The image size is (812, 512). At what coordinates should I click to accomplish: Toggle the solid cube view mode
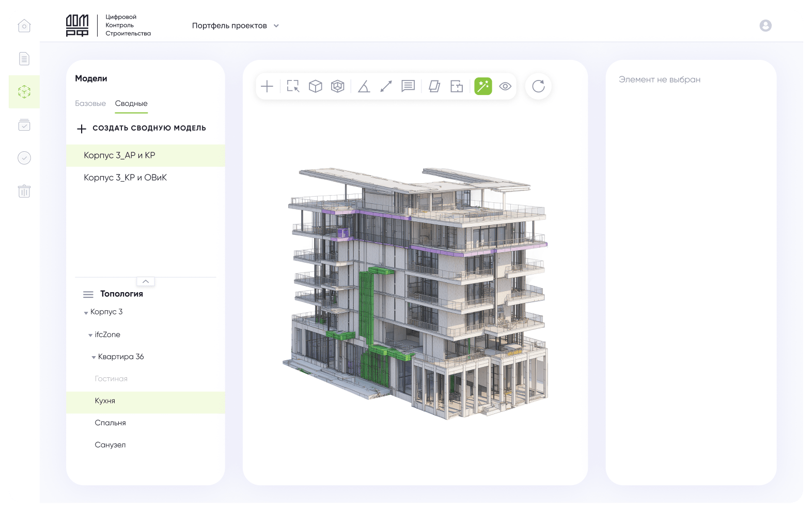316,86
